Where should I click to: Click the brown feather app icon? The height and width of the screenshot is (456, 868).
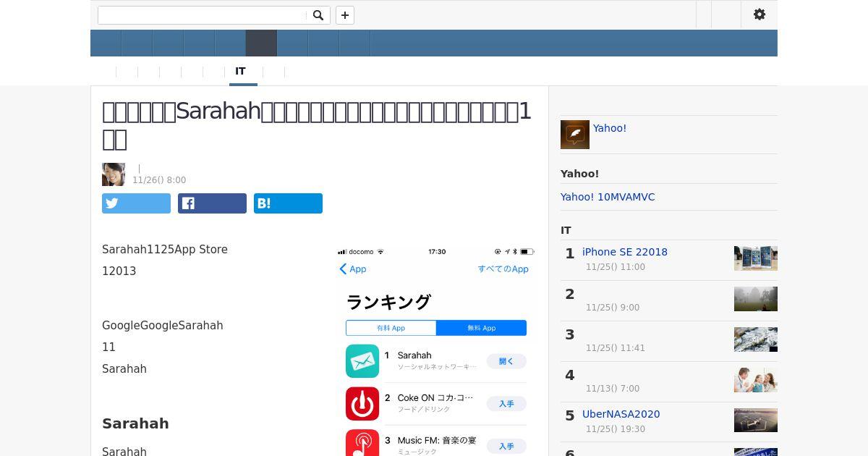pyautogui.click(x=575, y=135)
